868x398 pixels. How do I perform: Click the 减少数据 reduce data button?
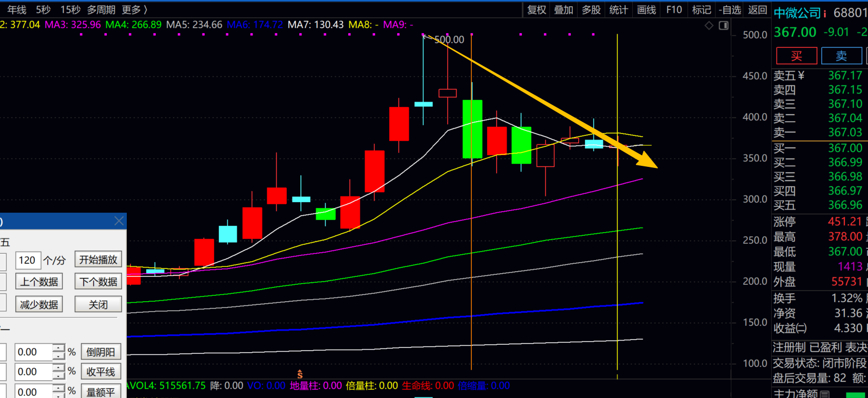pos(39,304)
